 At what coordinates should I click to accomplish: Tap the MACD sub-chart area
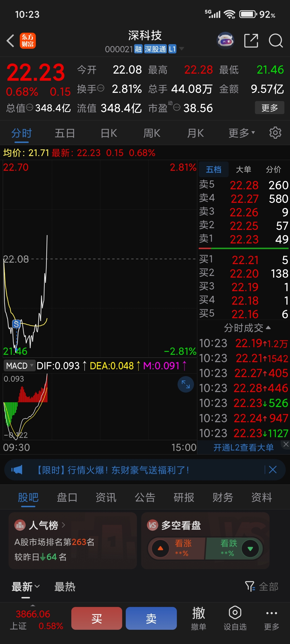coord(100,407)
